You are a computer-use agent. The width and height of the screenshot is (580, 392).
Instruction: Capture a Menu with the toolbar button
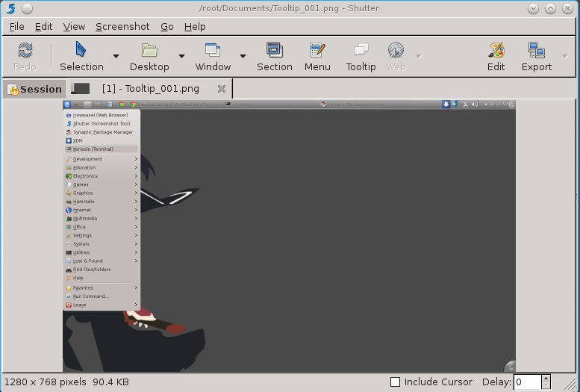(317, 57)
